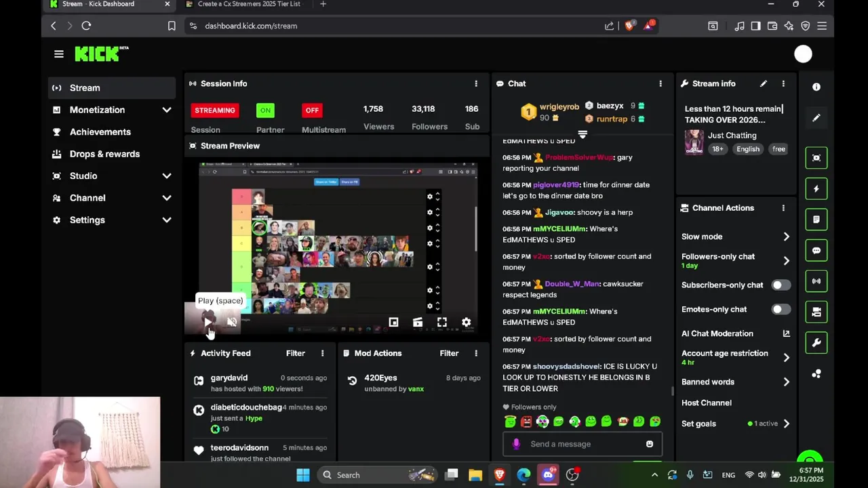The image size is (868, 488).
Task: Open Channel Actions three-dot menu
Action: (783, 208)
